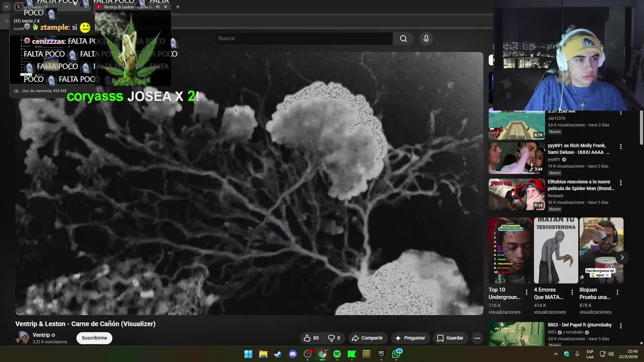Click the X logo on first tab

[x=19, y=7]
